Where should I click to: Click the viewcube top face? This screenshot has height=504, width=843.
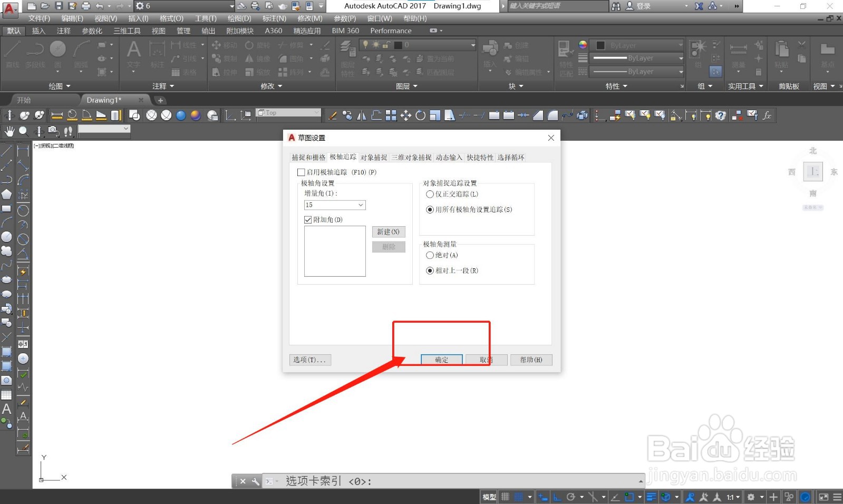pos(813,171)
